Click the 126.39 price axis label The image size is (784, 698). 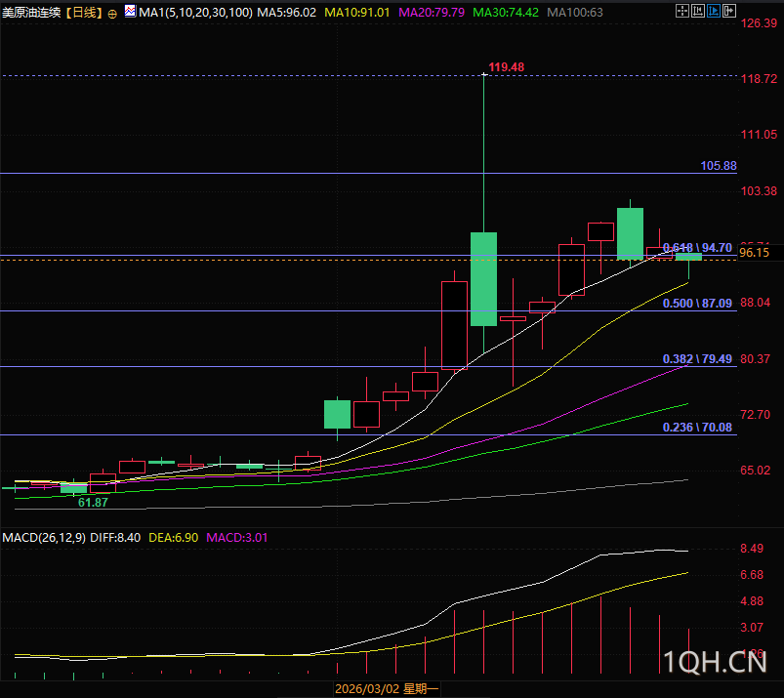[759, 23]
